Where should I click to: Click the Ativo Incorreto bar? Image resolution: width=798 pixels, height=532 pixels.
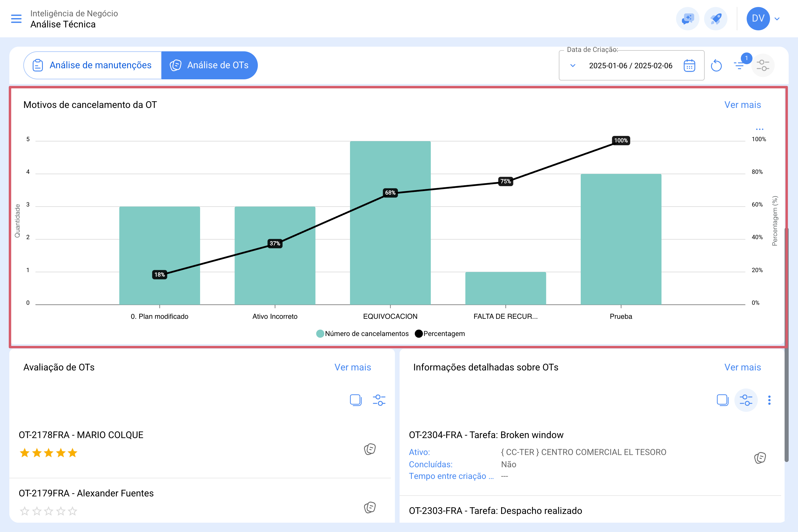275,256
